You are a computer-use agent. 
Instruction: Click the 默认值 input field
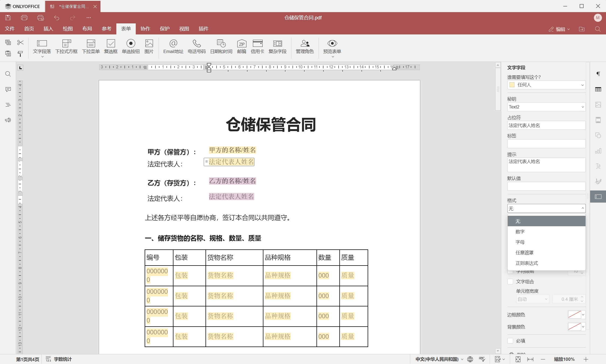(546, 186)
